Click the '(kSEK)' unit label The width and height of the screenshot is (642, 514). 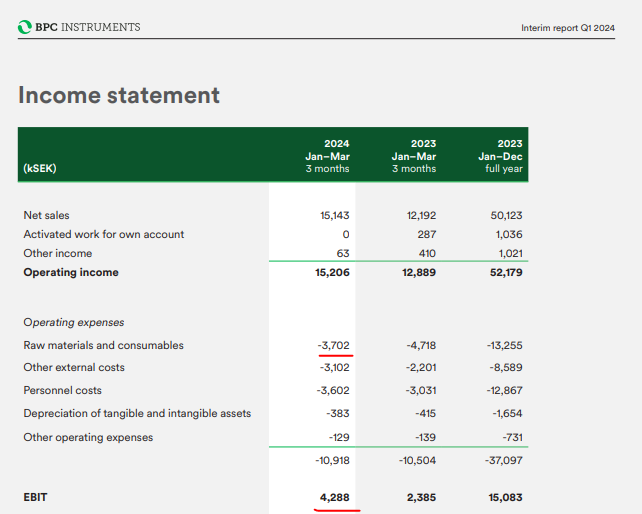pyautogui.click(x=40, y=168)
